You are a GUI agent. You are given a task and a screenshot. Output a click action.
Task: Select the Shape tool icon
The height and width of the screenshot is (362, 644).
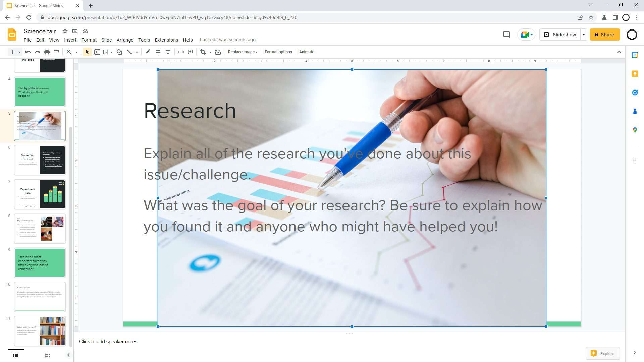pos(119,52)
